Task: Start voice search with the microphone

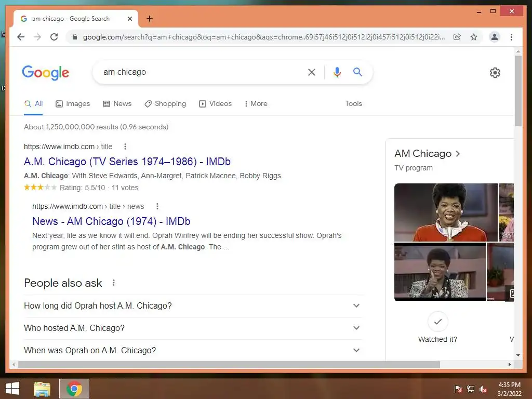Action: coord(337,72)
